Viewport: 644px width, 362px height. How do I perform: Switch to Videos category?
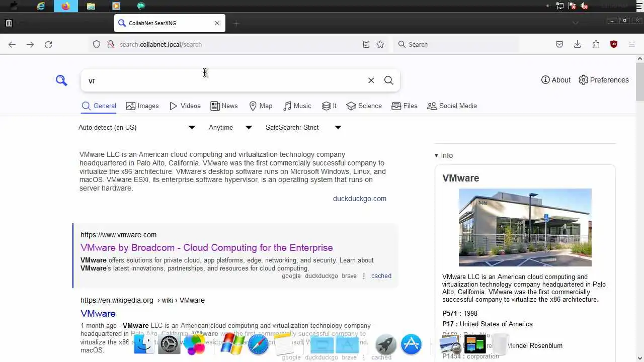pyautogui.click(x=185, y=106)
